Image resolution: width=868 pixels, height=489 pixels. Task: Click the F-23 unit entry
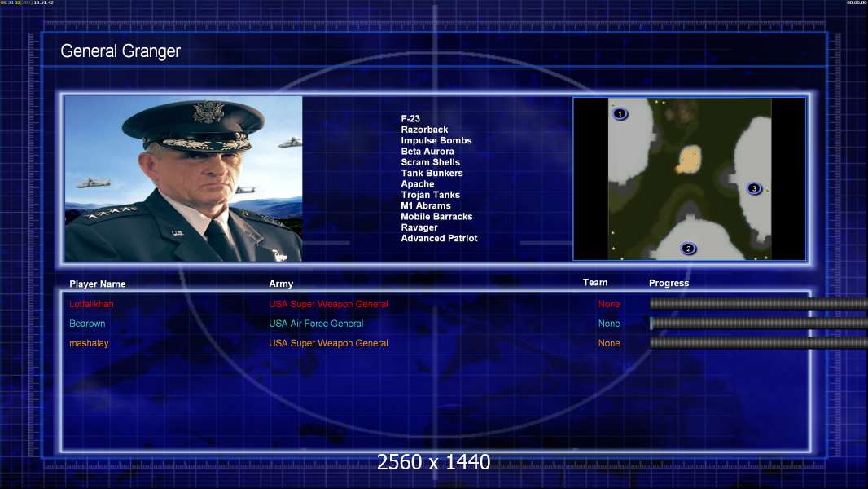tap(410, 118)
